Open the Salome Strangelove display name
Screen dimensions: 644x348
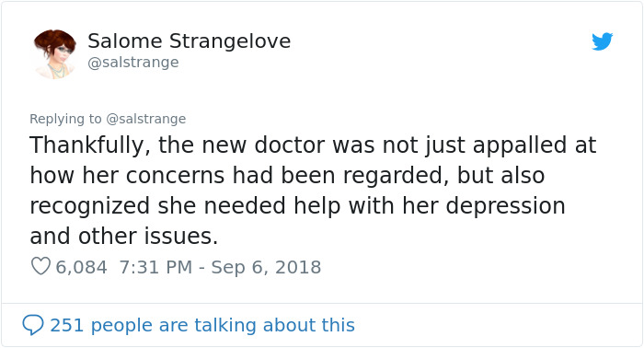pyautogui.click(x=189, y=41)
